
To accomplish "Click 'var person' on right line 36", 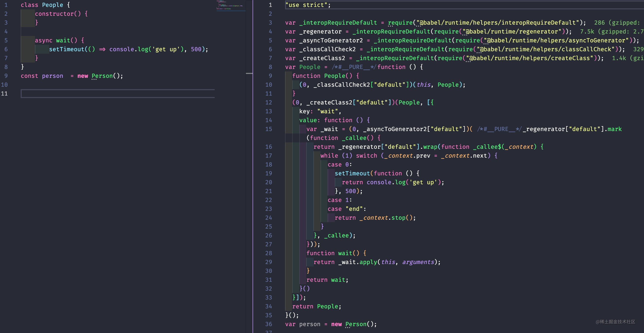I will 303,324.
